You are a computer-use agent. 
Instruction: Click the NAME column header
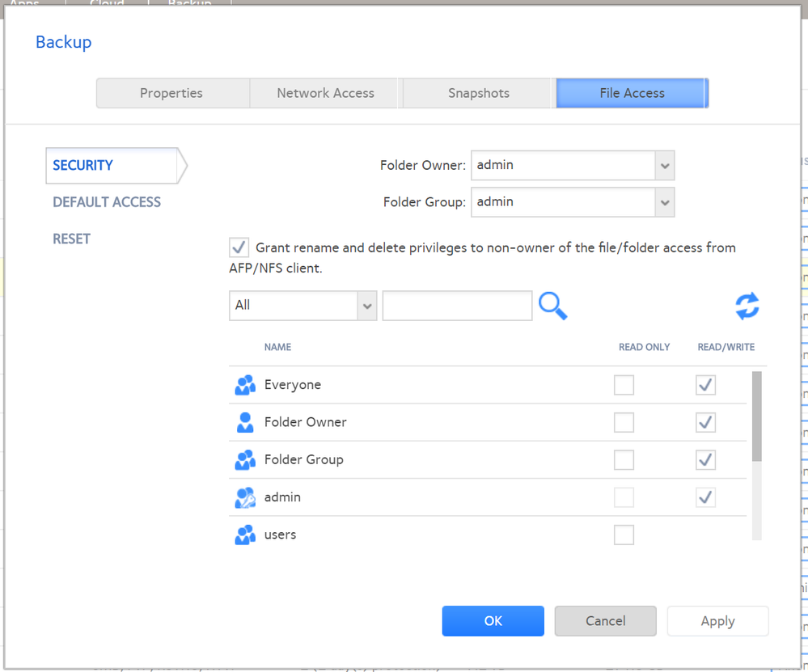tap(277, 348)
